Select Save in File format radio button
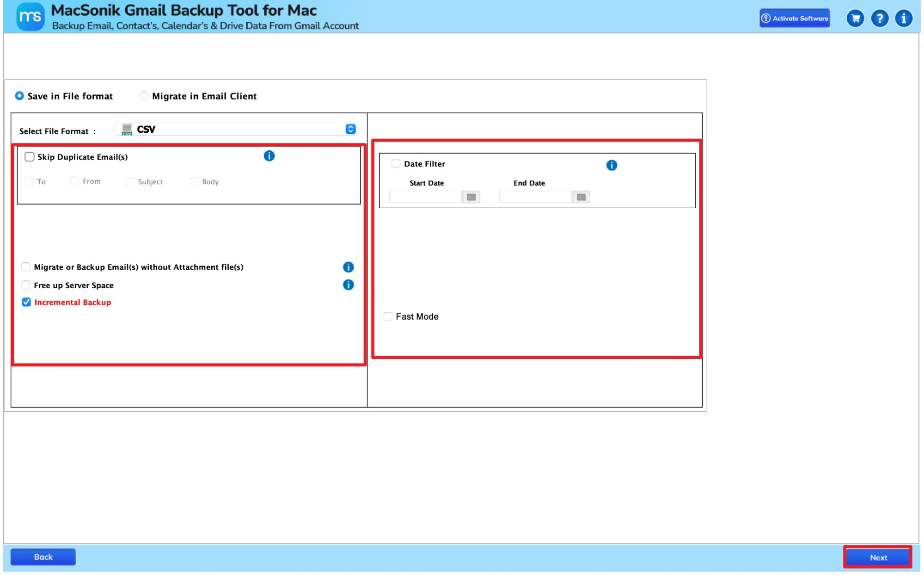 click(x=19, y=96)
